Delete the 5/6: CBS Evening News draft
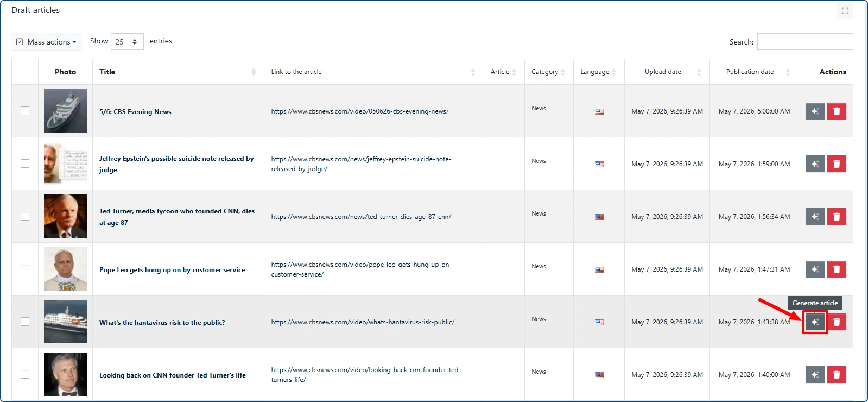The width and height of the screenshot is (868, 402). [837, 111]
